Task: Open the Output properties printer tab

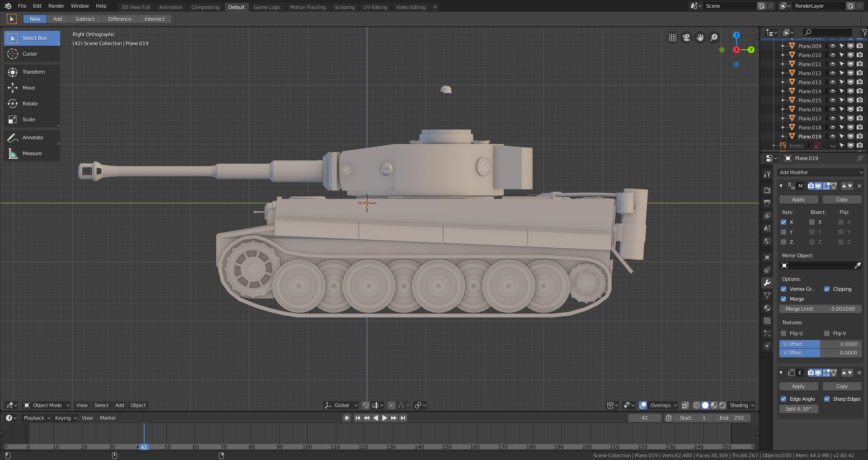Action: click(x=767, y=203)
